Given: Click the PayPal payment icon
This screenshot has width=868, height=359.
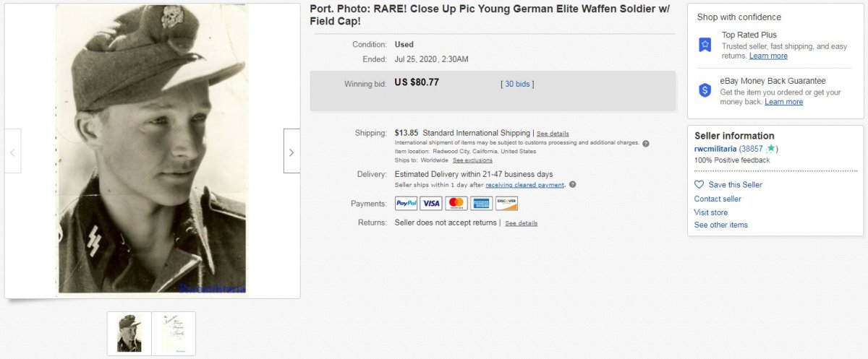Looking at the screenshot, I should pos(406,203).
